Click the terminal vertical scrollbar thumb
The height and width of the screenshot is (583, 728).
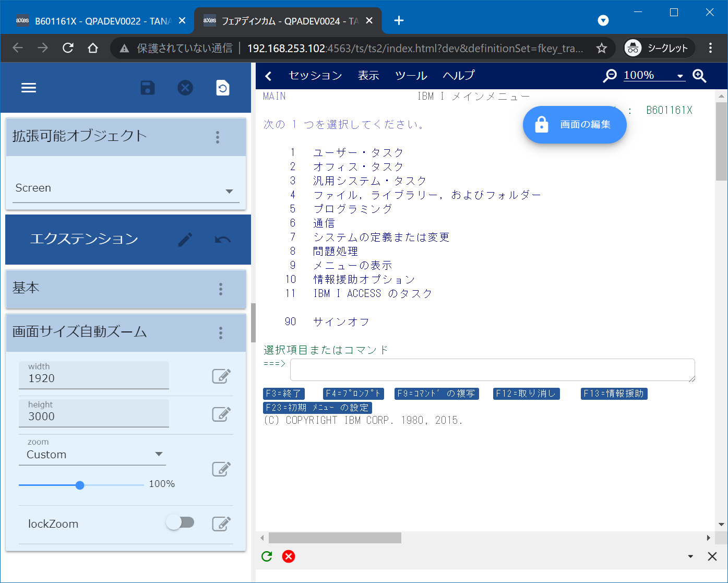(721, 141)
